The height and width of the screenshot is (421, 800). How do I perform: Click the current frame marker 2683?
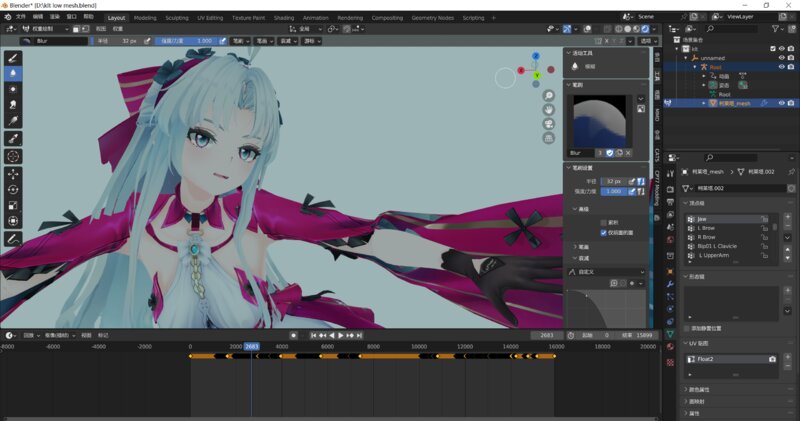point(252,346)
